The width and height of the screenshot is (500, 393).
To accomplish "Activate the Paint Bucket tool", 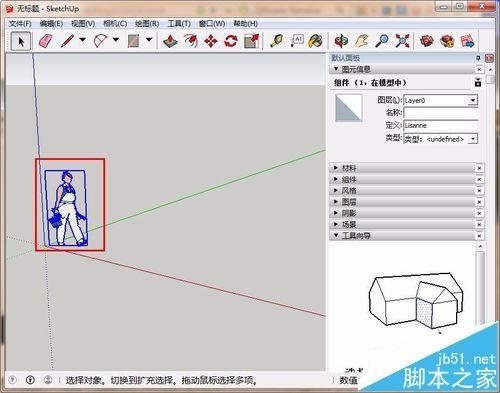I will (315, 41).
